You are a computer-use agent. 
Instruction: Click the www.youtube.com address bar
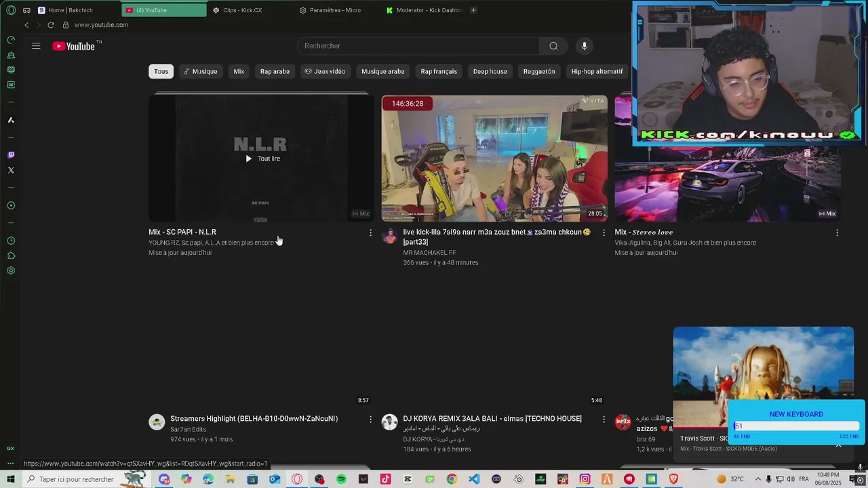(101, 25)
